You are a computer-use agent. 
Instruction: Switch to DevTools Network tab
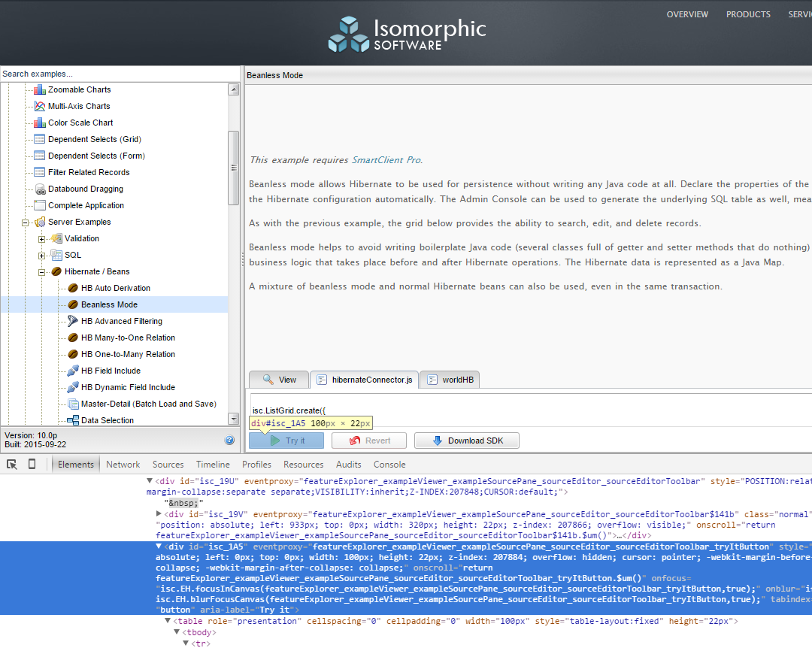pyautogui.click(x=123, y=465)
